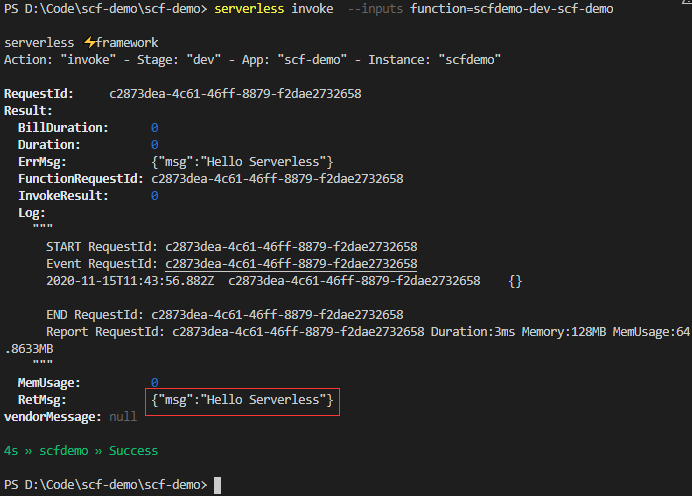Click the top RequestId value
692x496 pixels.
235,94
